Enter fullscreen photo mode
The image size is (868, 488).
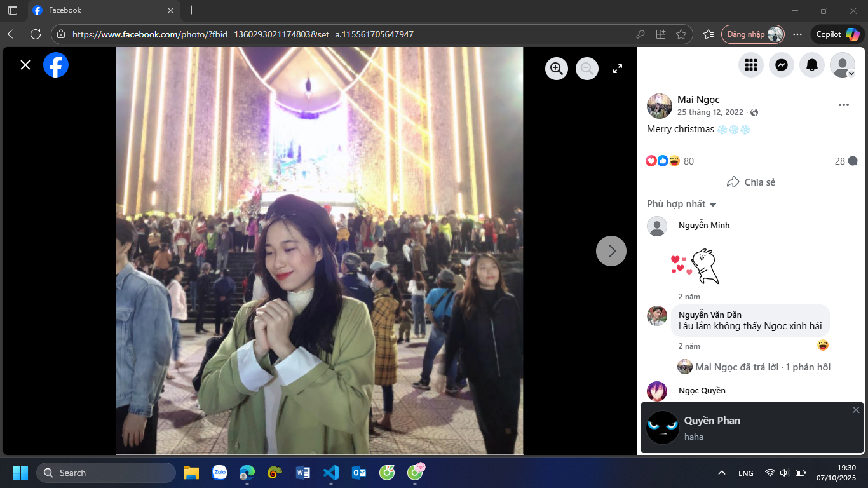[618, 69]
